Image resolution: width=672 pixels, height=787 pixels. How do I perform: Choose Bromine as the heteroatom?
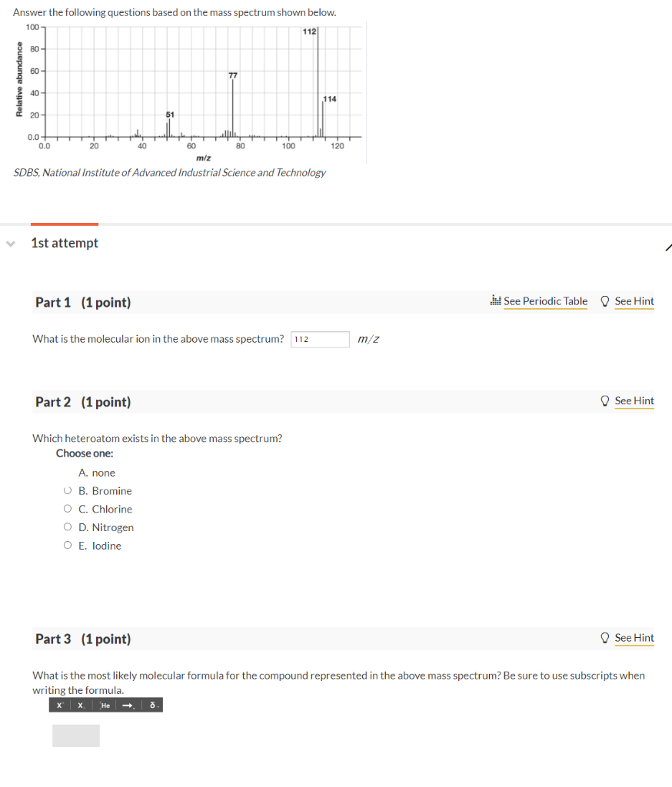pyautogui.click(x=68, y=490)
